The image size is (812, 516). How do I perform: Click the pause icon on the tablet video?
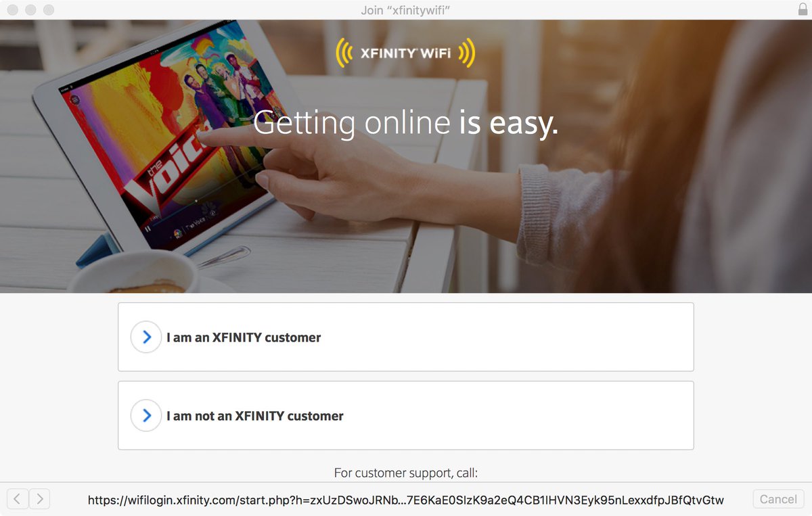[148, 229]
